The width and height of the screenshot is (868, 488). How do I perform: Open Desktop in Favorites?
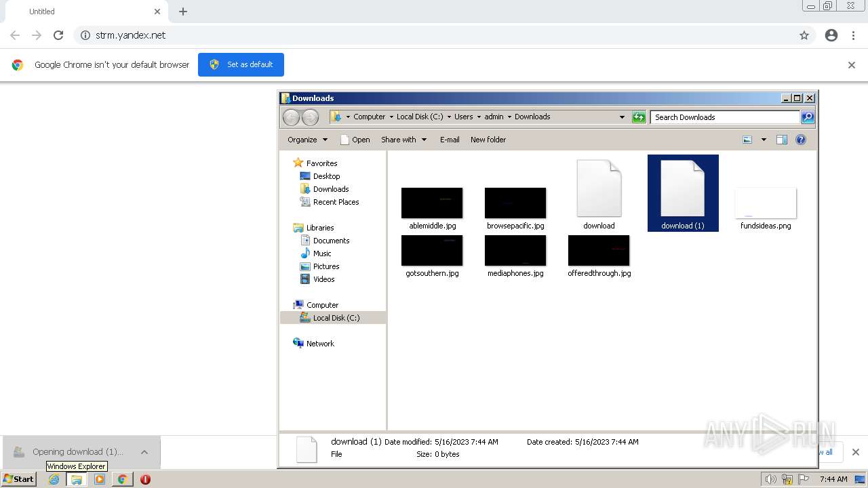tap(326, 176)
